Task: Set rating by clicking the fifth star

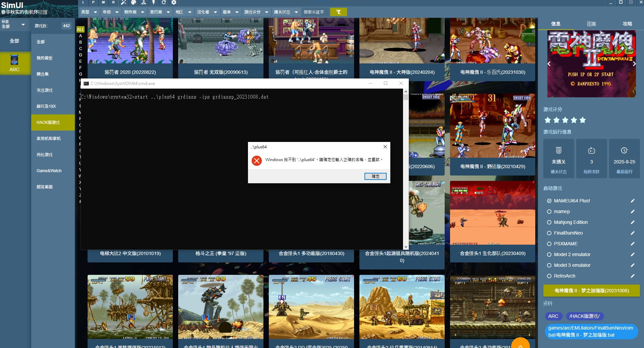Action: 583,120
